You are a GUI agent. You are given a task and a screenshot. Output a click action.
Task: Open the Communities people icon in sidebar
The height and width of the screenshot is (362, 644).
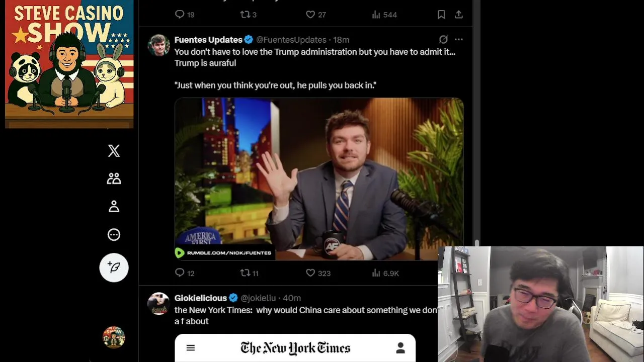click(x=114, y=178)
